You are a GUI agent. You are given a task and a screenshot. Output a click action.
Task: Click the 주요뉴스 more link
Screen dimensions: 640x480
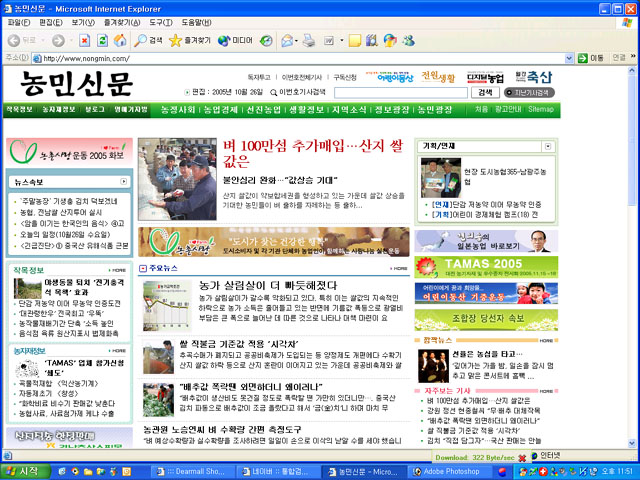point(399,269)
